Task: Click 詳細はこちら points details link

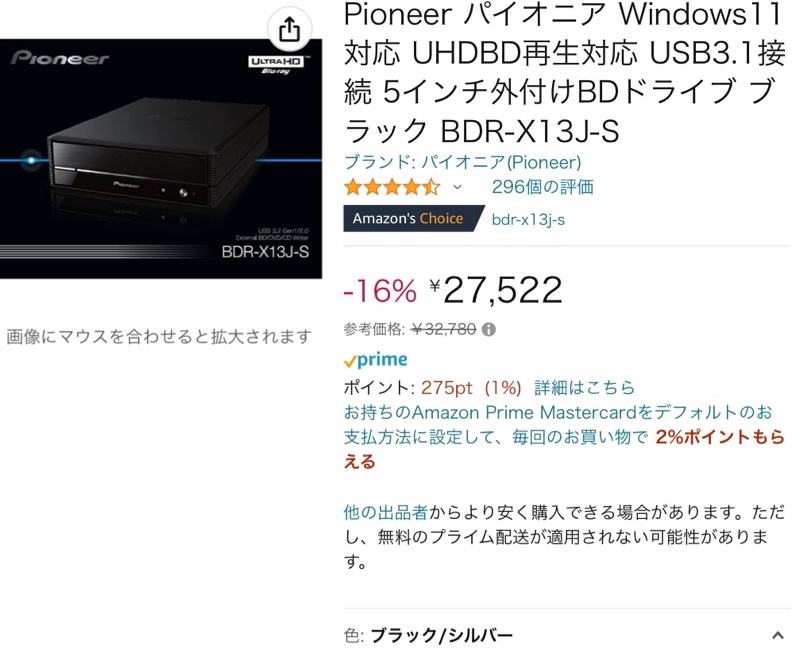Action: (x=584, y=388)
